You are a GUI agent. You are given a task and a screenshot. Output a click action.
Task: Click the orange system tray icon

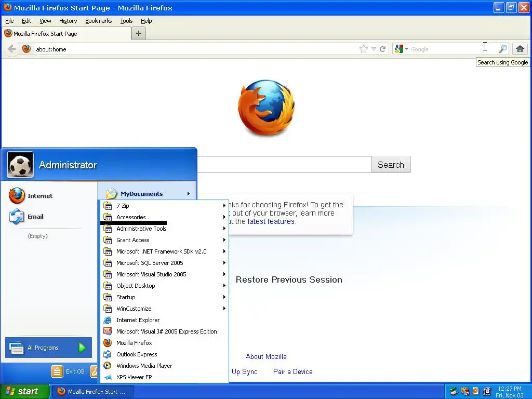[x=476, y=391]
